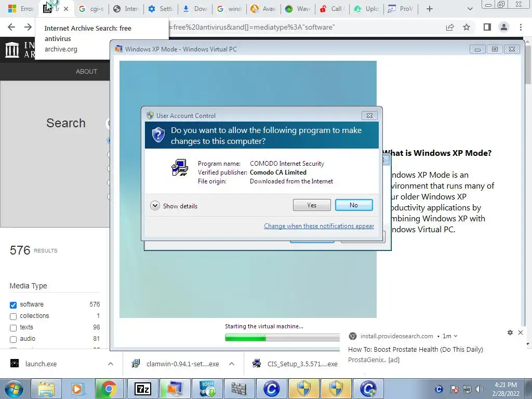
Task: Switch to Windows Virtual PC taskbar item
Action: tap(175, 389)
